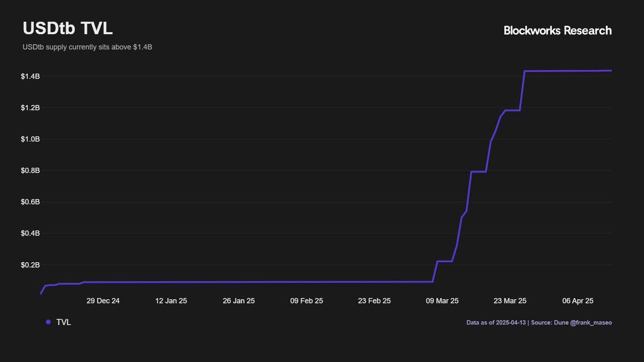
Task: Click the $0.2B y-axis label
Action: pos(30,265)
